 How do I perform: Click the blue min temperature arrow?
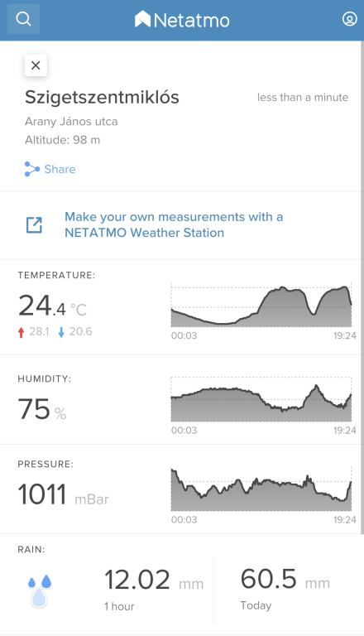pos(61,333)
